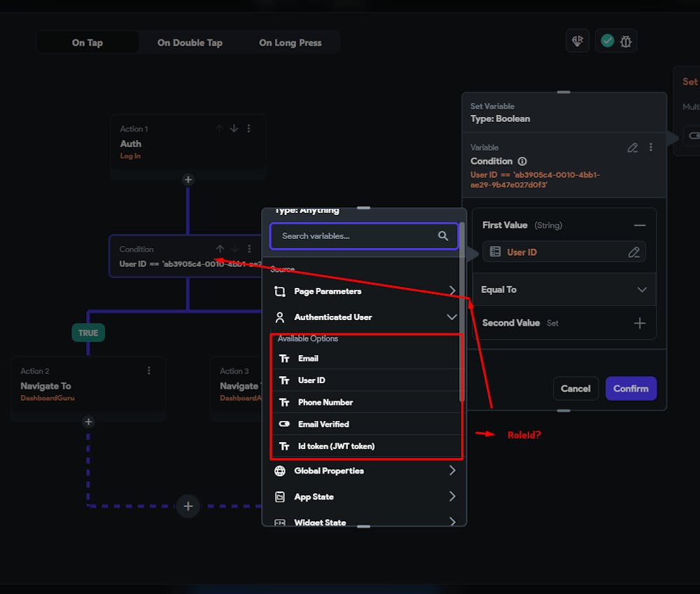Edit the Condition variable with the pencil icon
Image resolution: width=700 pixels, height=594 pixels.
point(633,147)
